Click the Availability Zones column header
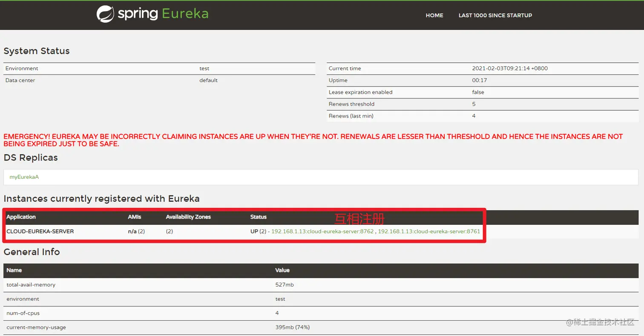Viewport: 644px width, 336px height. (188, 217)
